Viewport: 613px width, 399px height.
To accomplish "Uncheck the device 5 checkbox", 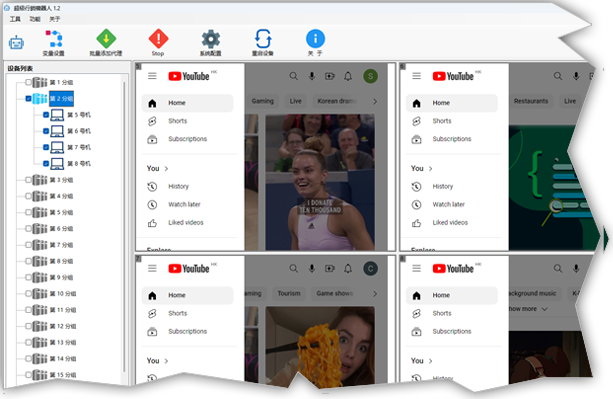I will pos(46,115).
